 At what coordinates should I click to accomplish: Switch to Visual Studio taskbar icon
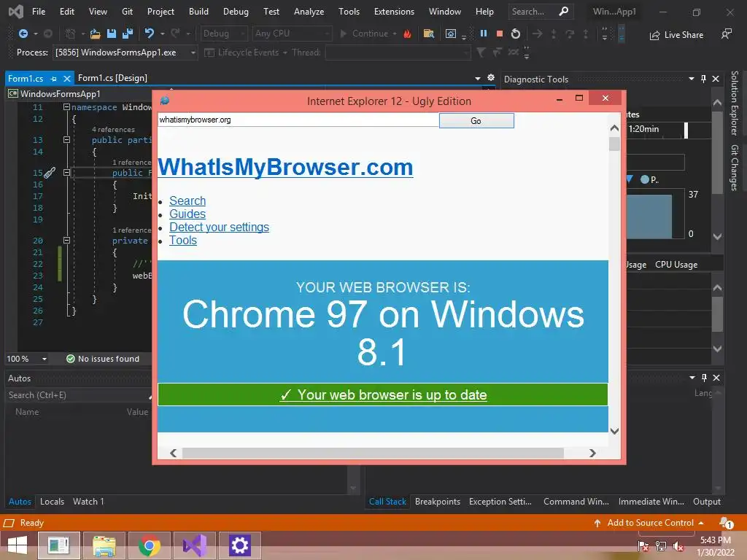pos(195,545)
